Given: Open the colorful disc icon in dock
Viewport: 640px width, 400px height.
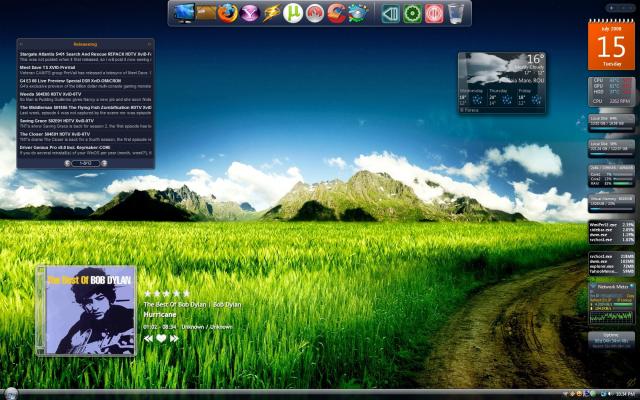Looking at the screenshot, I should click(358, 13).
